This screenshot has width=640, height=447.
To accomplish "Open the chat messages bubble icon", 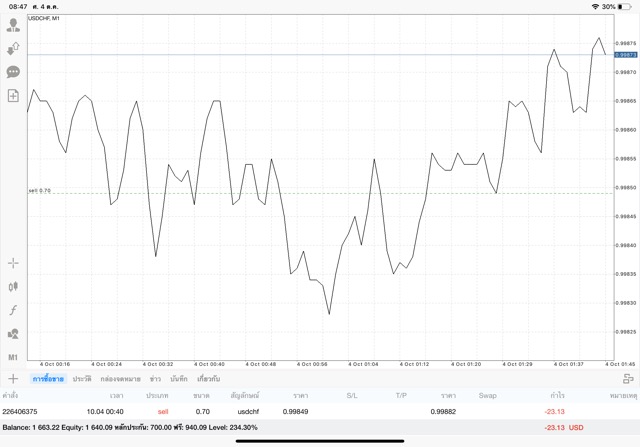I will coord(13,72).
